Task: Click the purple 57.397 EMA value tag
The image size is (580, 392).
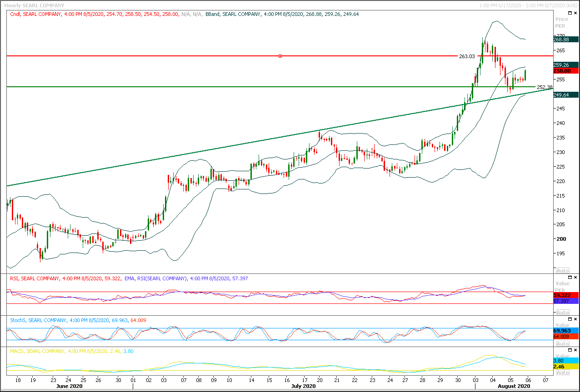Action: tap(566, 301)
